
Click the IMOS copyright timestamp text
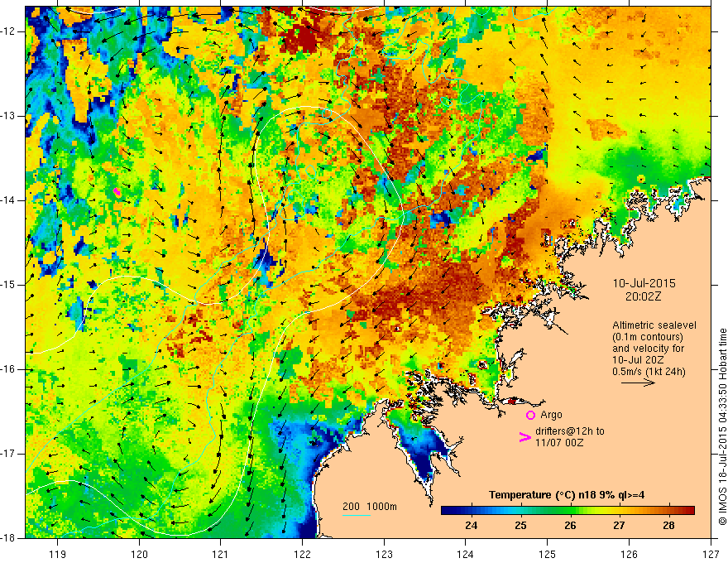click(722, 426)
